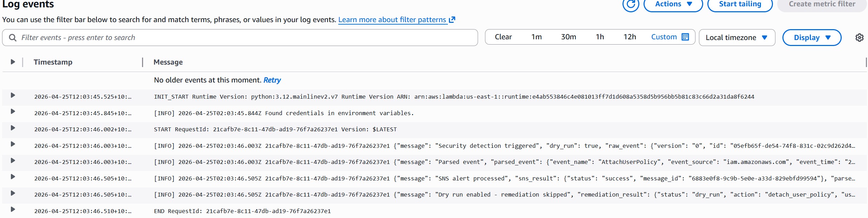Click the END RequestId message
This screenshot has width=868, height=218.
point(242,211)
